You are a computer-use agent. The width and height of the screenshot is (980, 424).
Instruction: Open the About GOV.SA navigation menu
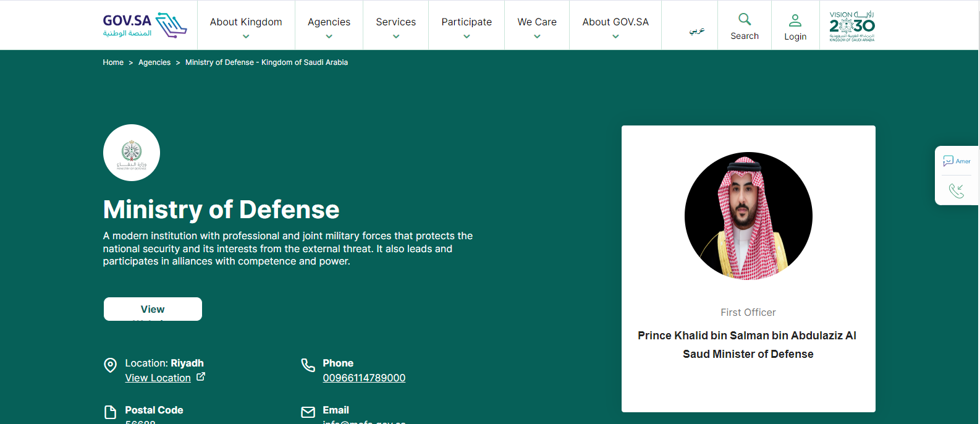pos(615,22)
